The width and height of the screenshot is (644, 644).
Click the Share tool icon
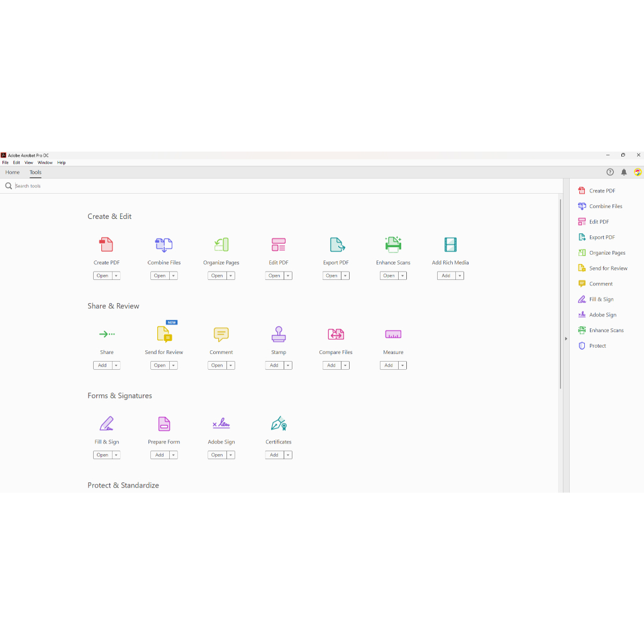point(107,334)
